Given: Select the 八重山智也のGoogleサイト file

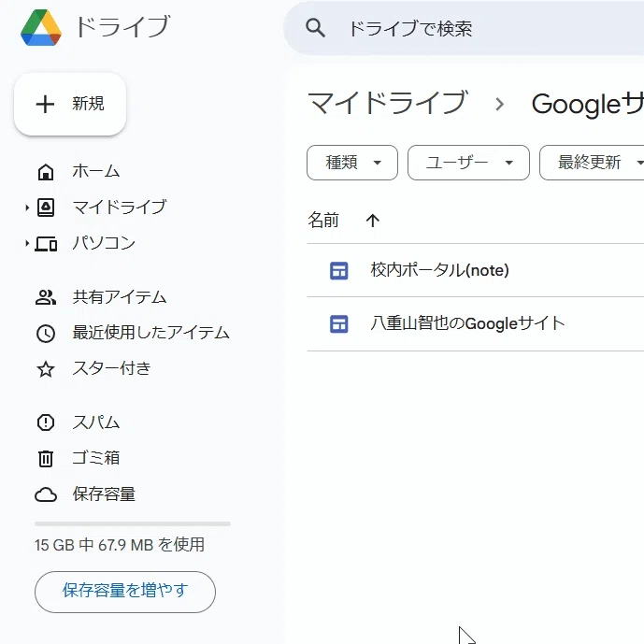Looking at the screenshot, I should tap(467, 323).
